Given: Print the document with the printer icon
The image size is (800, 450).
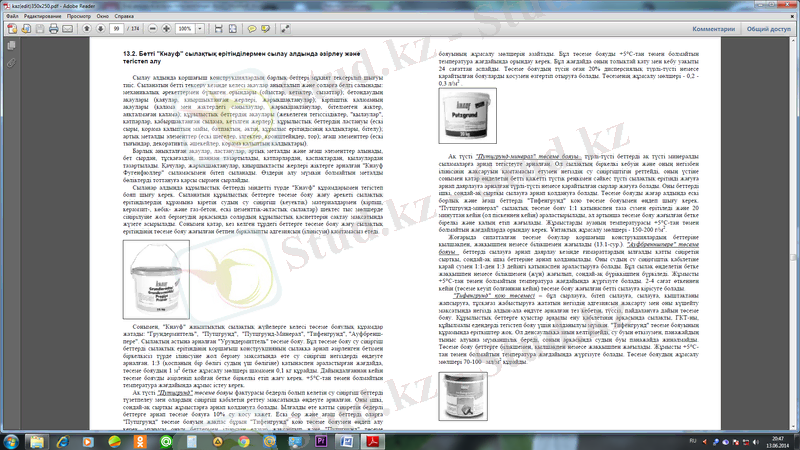Looking at the screenshot, I should (x=54, y=29).
